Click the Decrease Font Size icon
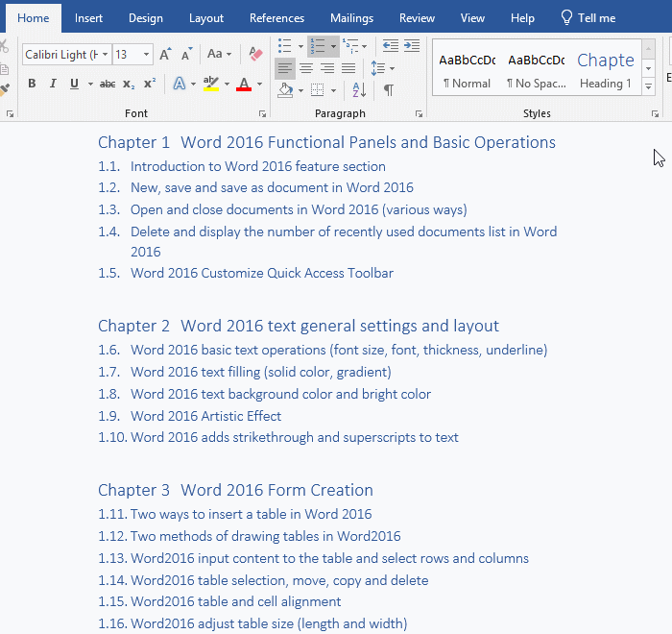 pyautogui.click(x=186, y=54)
